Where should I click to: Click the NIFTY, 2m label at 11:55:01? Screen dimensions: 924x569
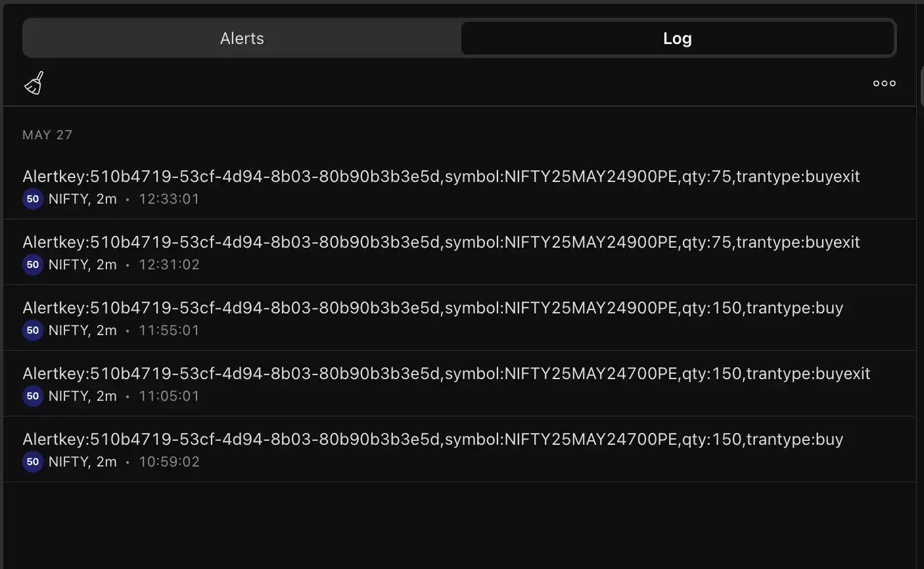pyautogui.click(x=83, y=330)
